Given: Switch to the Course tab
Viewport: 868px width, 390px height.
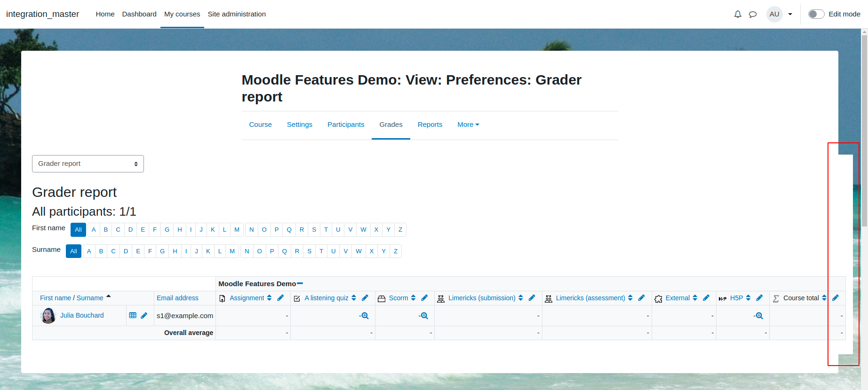Looking at the screenshot, I should tap(261, 125).
